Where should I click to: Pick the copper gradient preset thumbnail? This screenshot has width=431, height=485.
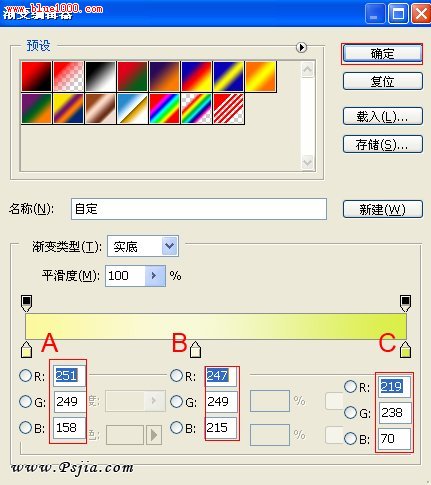click(100, 109)
